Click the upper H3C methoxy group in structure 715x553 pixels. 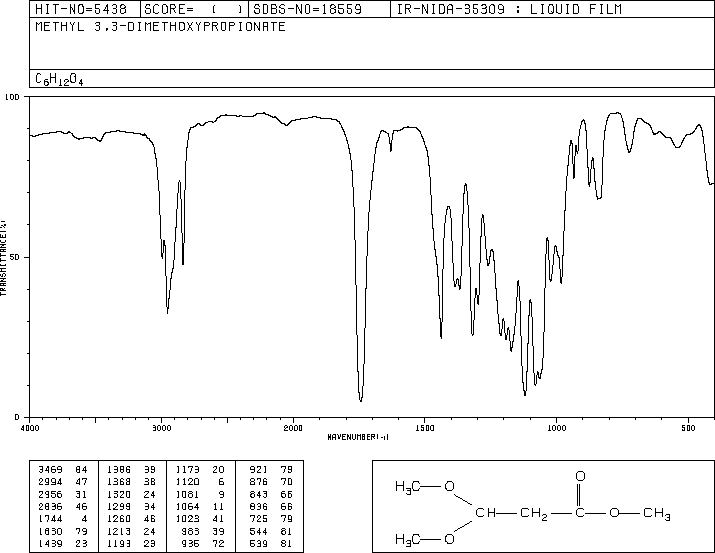(408, 487)
